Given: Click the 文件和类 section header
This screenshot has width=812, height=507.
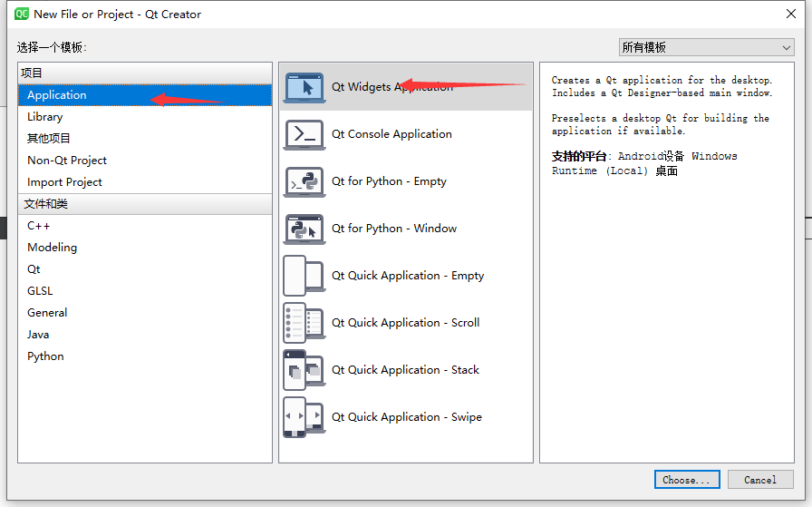Looking at the screenshot, I should (x=145, y=204).
